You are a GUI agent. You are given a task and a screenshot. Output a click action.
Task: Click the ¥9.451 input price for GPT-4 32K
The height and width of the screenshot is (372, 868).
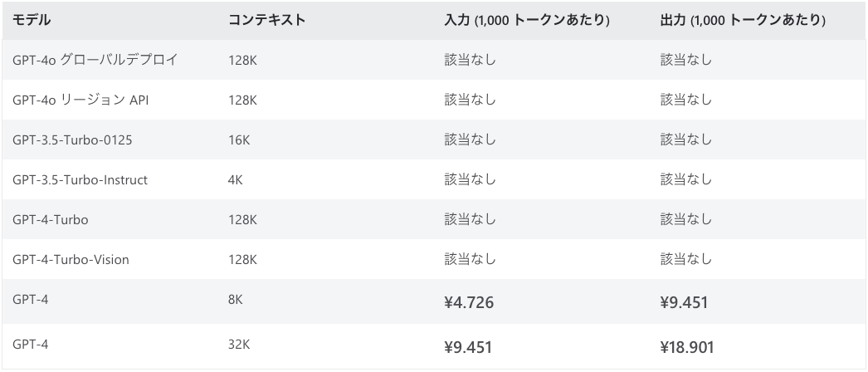[x=468, y=347]
